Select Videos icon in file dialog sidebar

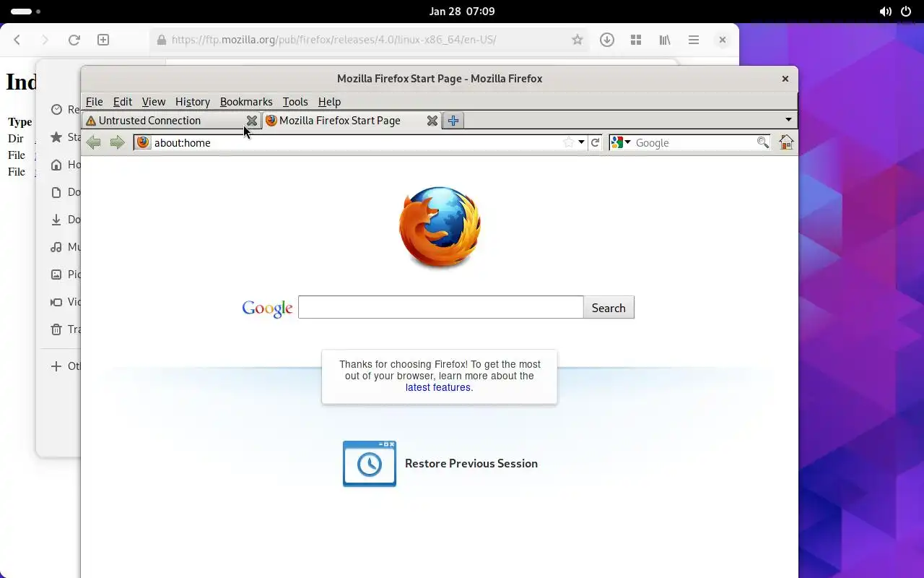[x=56, y=302]
